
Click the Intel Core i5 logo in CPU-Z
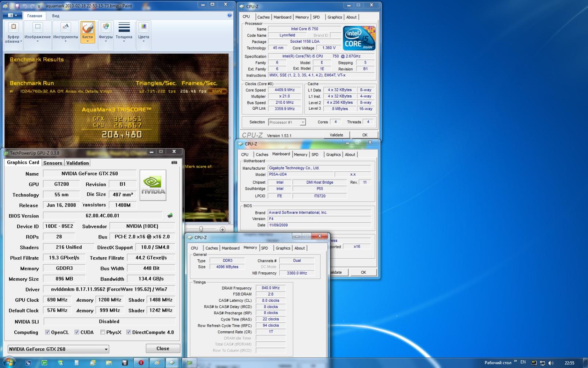[x=359, y=38]
